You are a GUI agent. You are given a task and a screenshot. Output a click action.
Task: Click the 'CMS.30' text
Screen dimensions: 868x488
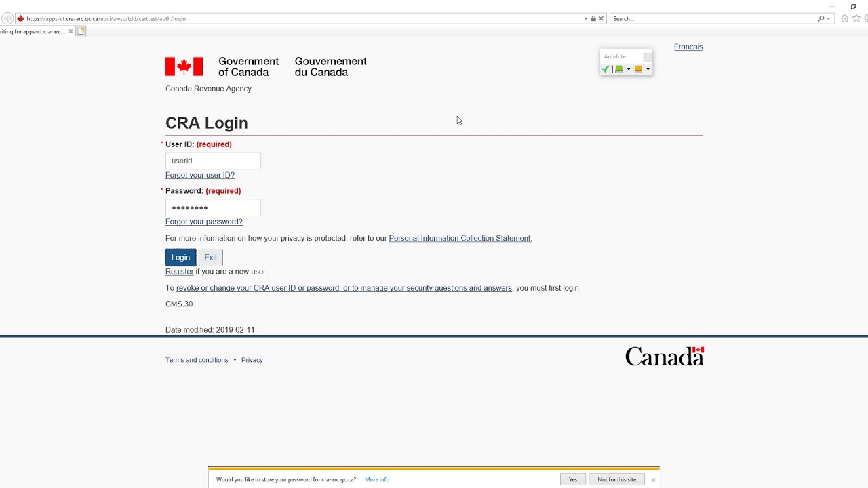[179, 304]
